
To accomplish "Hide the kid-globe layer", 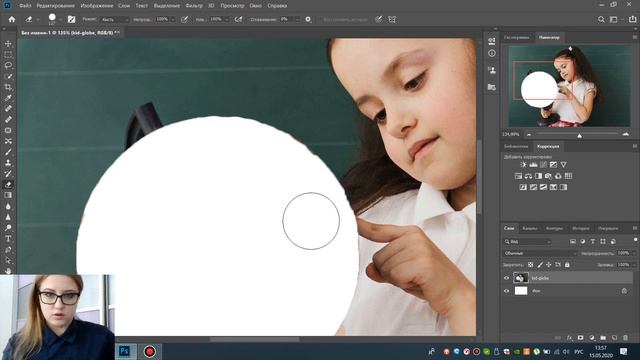I will pyautogui.click(x=507, y=278).
